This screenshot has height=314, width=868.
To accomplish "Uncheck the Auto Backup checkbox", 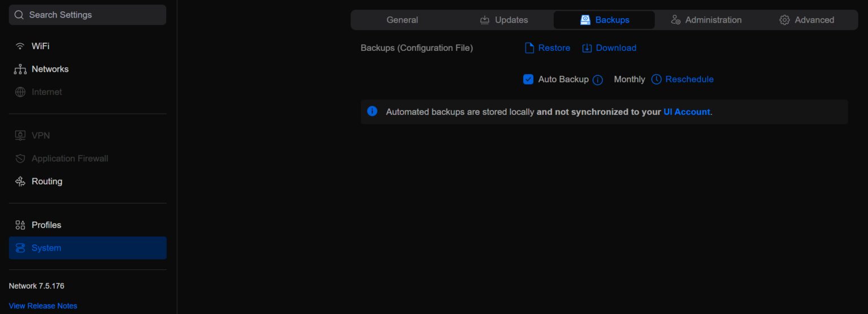I will pos(528,80).
